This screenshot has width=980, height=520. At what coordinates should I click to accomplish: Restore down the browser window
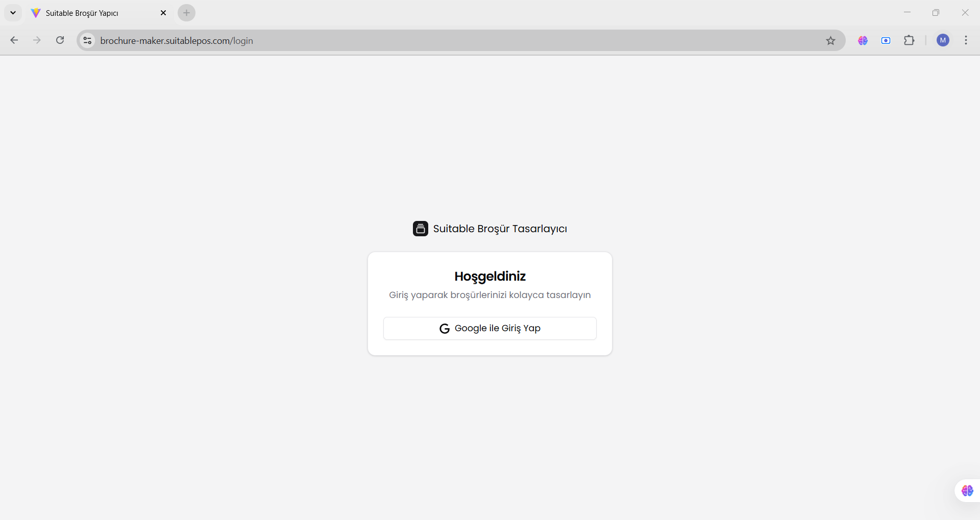pyautogui.click(x=936, y=13)
